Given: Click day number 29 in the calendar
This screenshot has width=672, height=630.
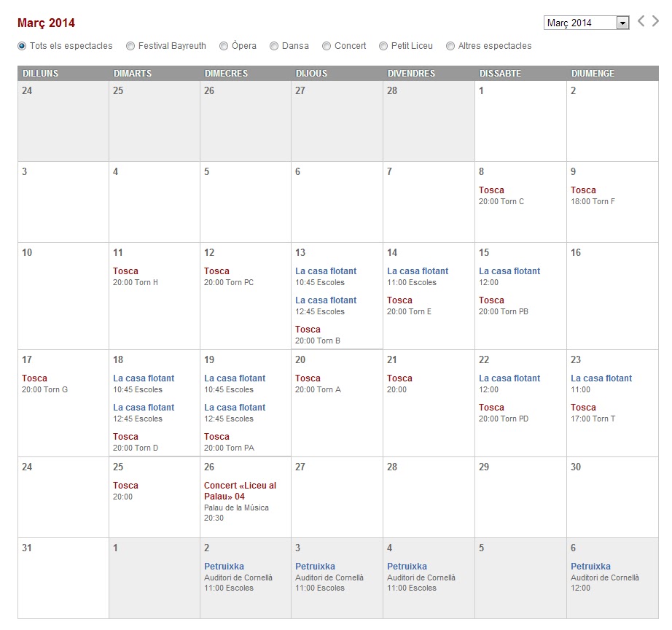Looking at the screenshot, I should [x=484, y=467].
